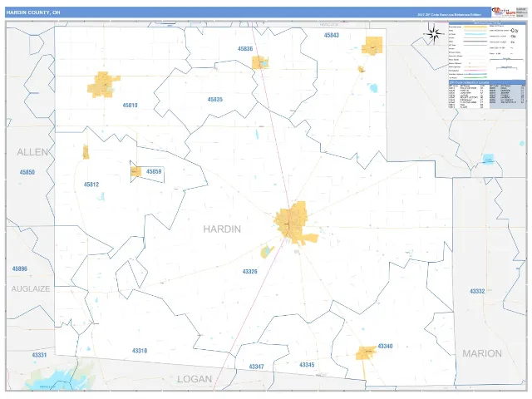Select ZIP code label 45850

27,172
